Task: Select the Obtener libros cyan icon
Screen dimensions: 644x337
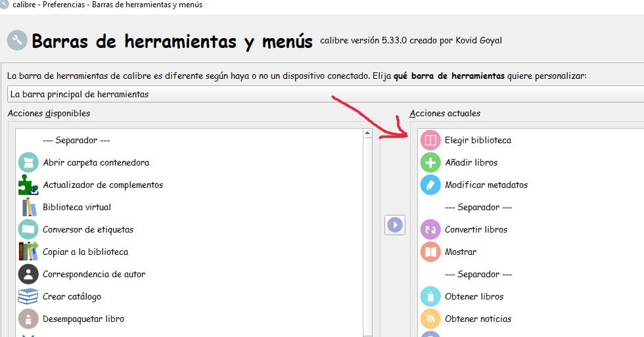Action: [x=430, y=296]
